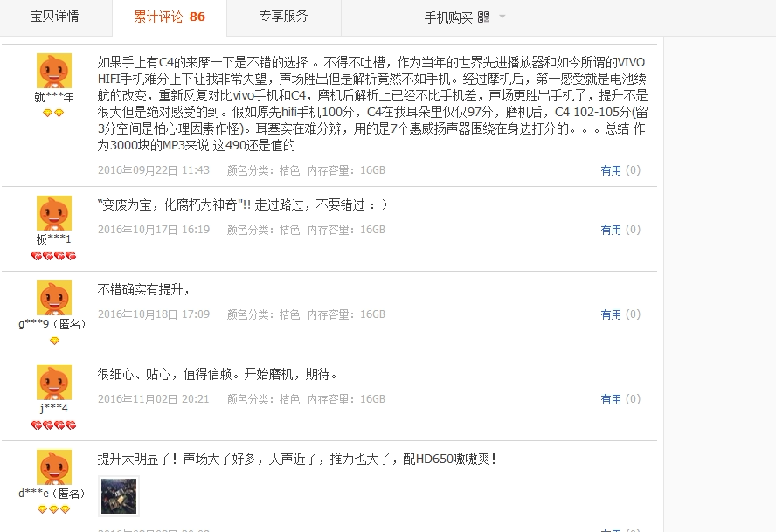Screen dimensions: 776x532
Task: Click the QR code icon beside 手机购买
Action: pyautogui.click(x=483, y=17)
